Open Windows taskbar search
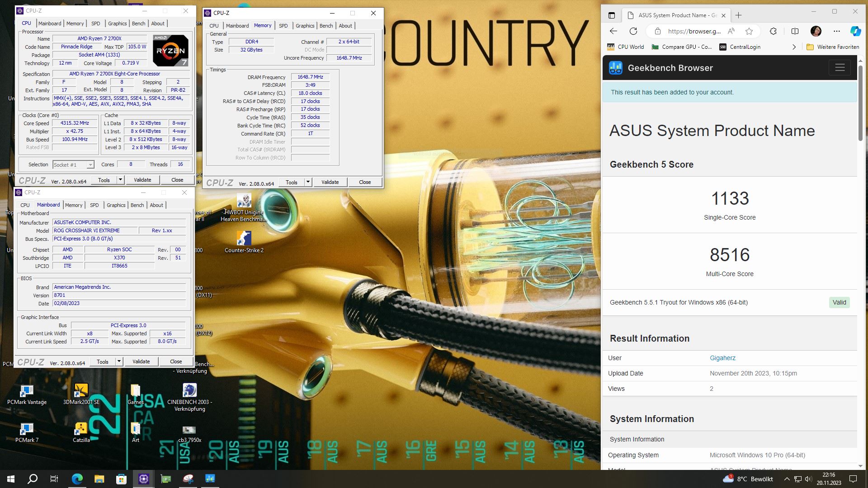 33,479
